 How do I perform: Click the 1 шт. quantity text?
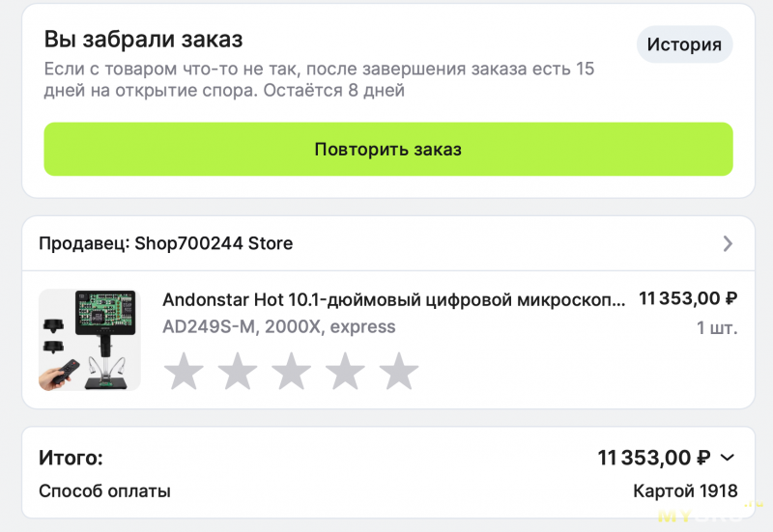[717, 327]
